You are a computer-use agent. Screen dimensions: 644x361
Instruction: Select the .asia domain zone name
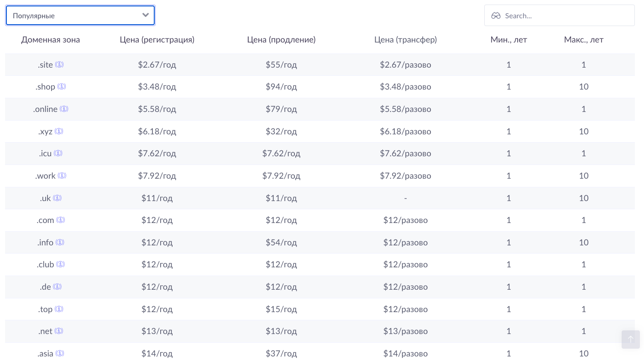(46, 354)
